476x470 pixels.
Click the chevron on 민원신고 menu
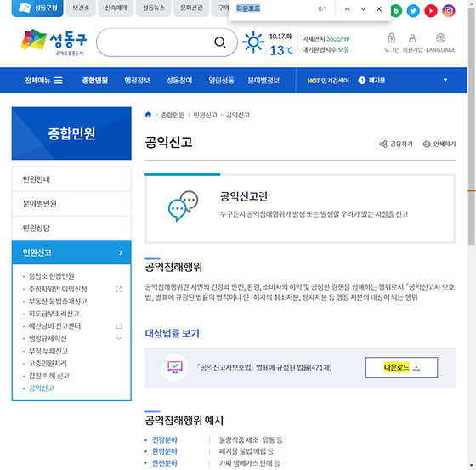tap(121, 252)
